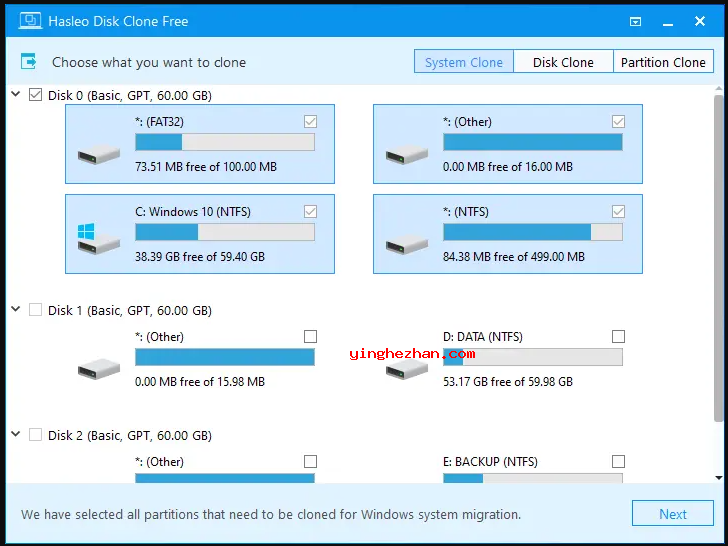Viewport: 728px width, 546px height.
Task: Collapse the Disk 0 partition list
Action: [16, 95]
